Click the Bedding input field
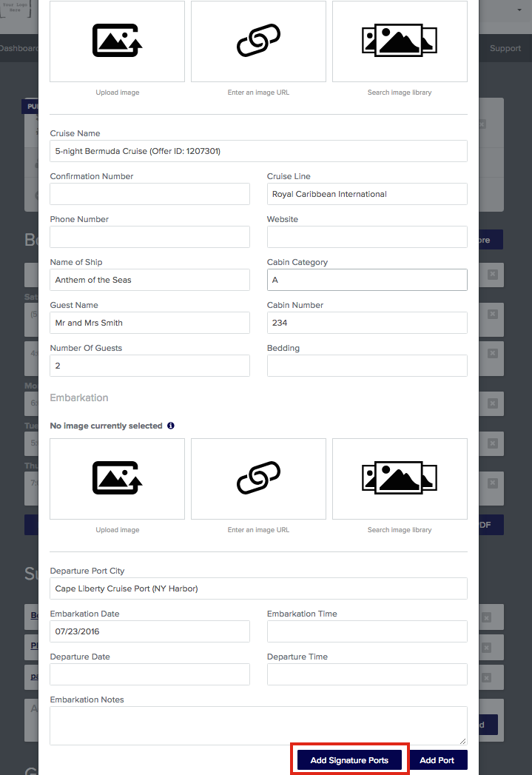The width and height of the screenshot is (532, 775). click(x=367, y=366)
